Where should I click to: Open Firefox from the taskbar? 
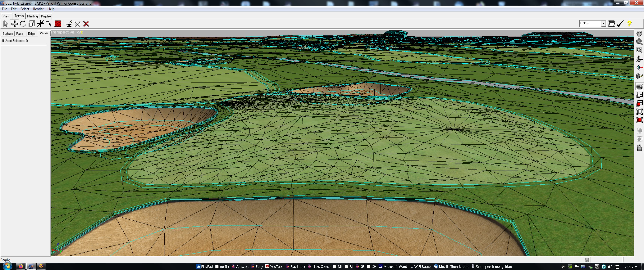21,266
